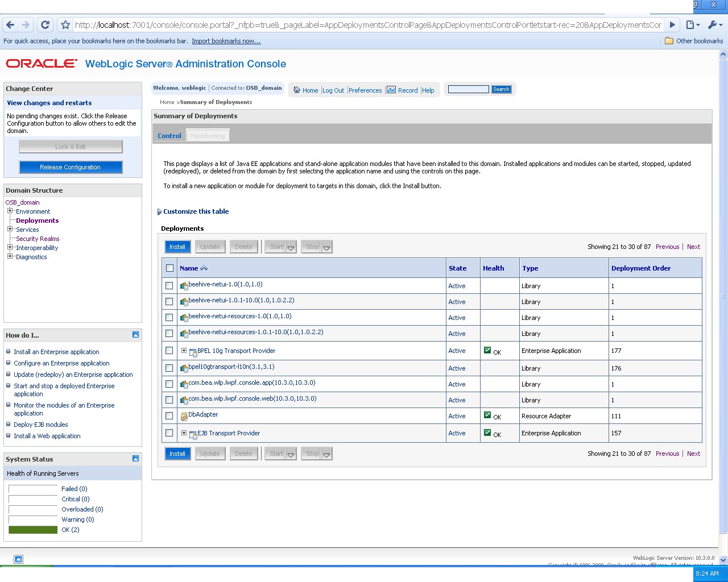Click the browser forward arrow
Viewport: 728px width, 582px height.
26,25
